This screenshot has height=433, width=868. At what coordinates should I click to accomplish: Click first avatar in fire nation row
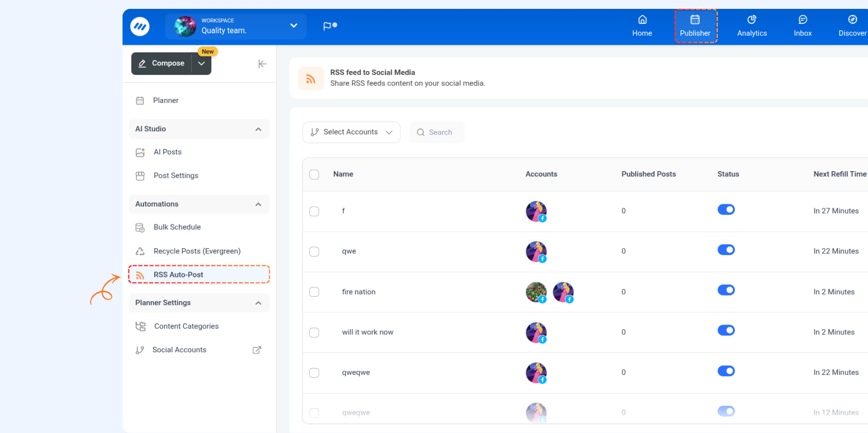coord(536,292)
